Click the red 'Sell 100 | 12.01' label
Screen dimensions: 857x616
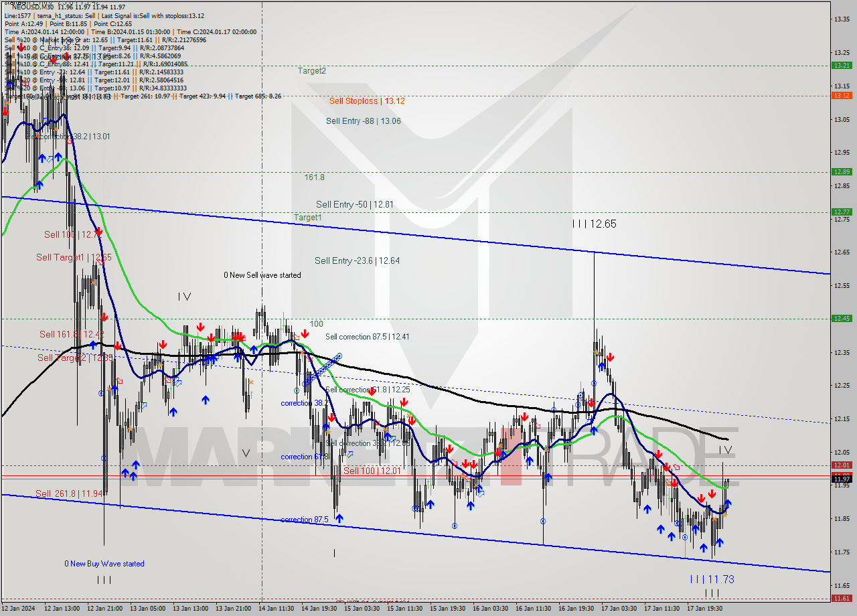coord(372,471)
